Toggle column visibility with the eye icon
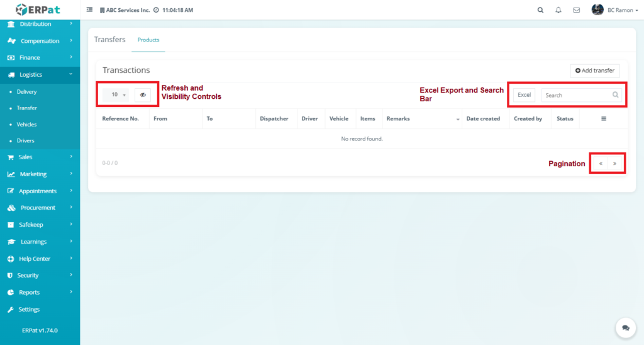 coord(143,94)
